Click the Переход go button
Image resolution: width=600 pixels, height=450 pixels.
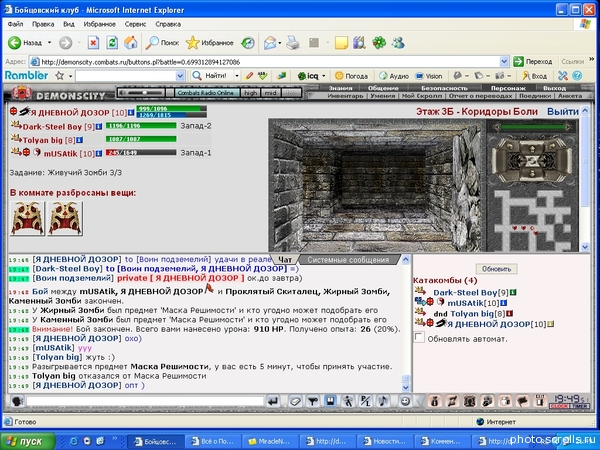point(533,61)
